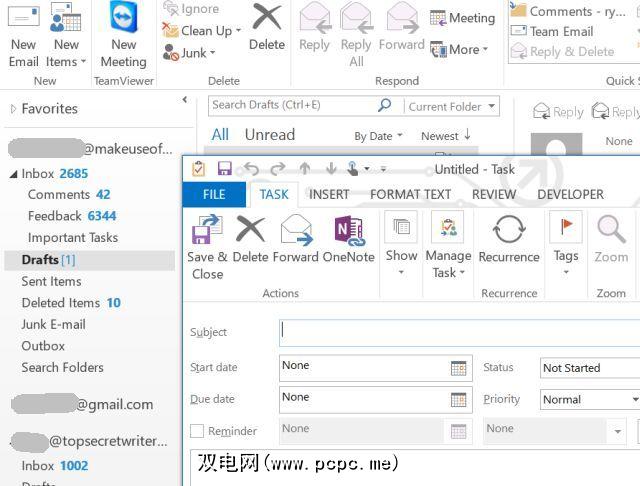Open the Feedback 6344 folder
This screenshot has width=640, height=486.
coord(72,216)
